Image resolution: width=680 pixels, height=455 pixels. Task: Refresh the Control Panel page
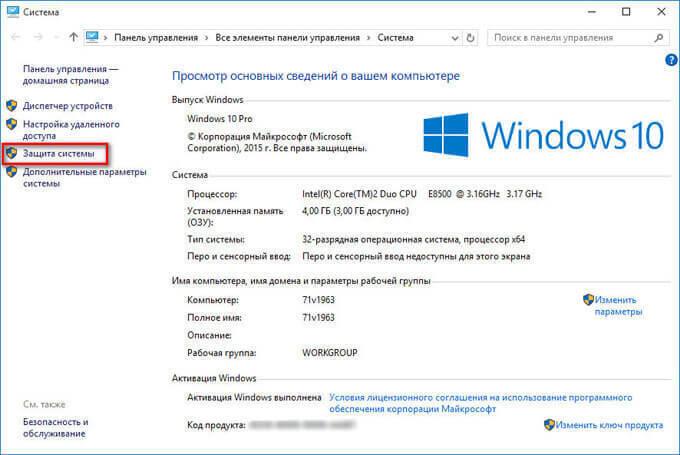point(470,38)
